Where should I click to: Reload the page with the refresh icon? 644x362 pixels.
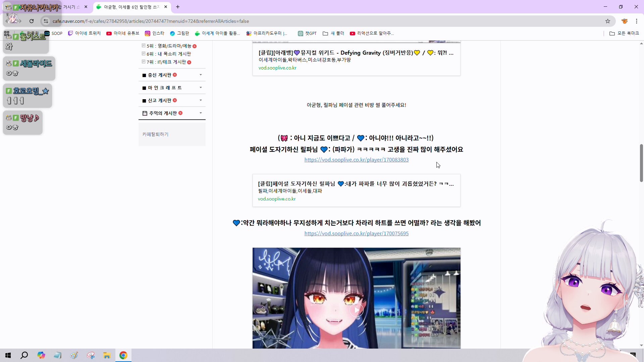(32, 21)
